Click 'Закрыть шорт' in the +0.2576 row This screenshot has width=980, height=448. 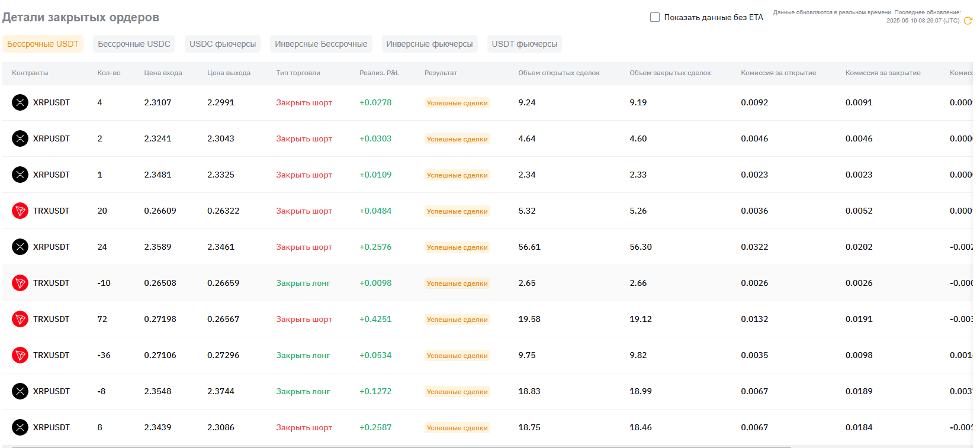[x=304, y=247]
